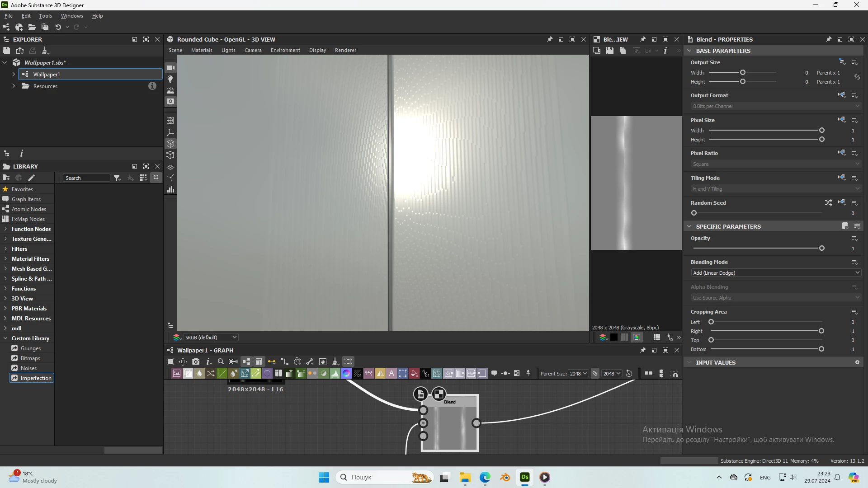Click the camera screenshot icon in graph toolbar

[196, 361]
